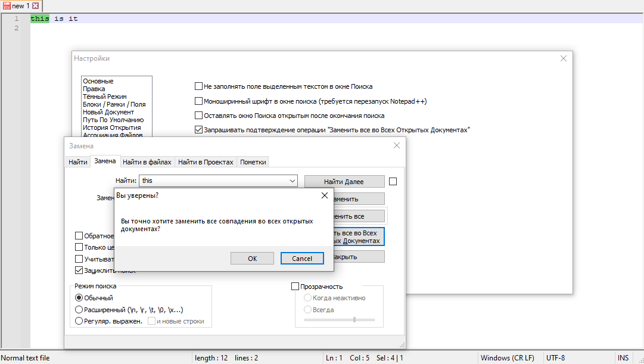Enable "Оставлять окно Поиска открытым" checkbox
The height and width of the screenshot is (364, 644).
(198, 115)
